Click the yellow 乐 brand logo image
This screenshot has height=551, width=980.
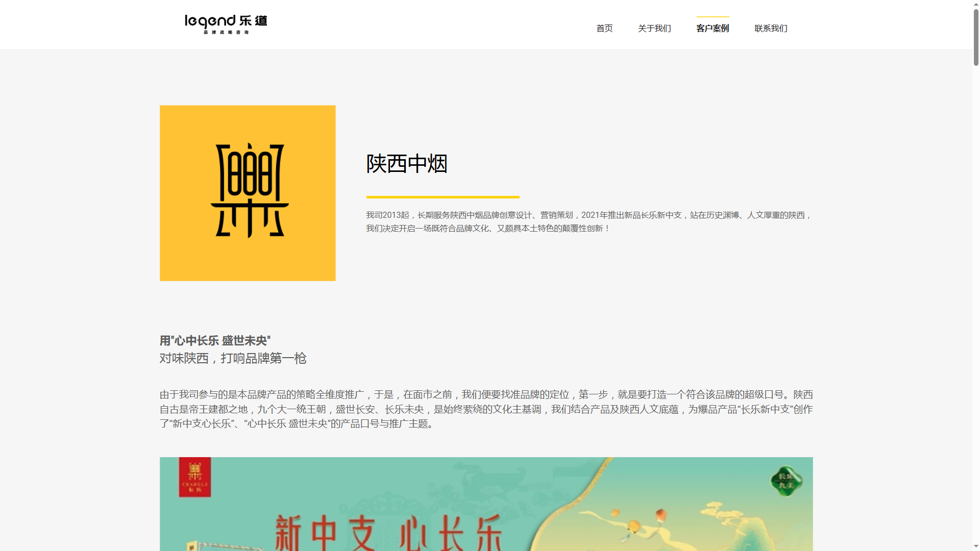tap(248, 193)
